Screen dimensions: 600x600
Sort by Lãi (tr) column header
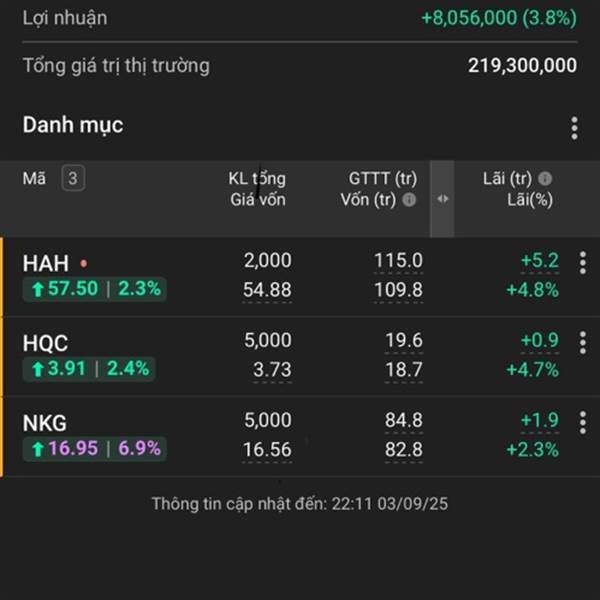[x=507, y=178]
